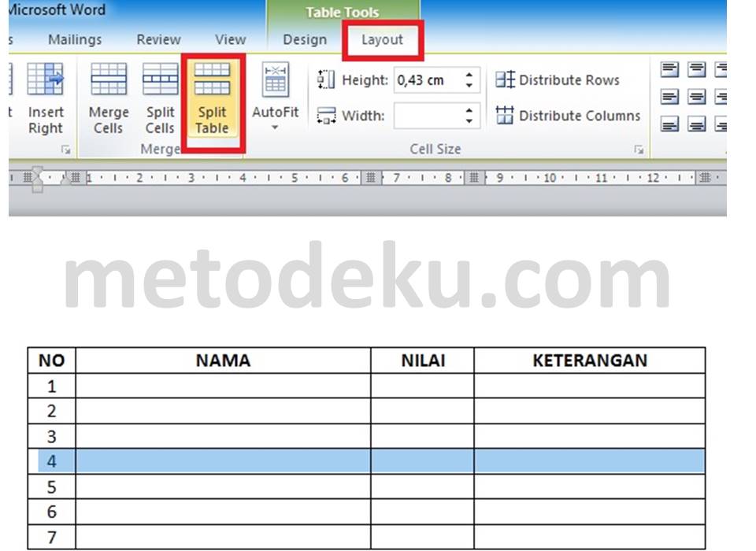Open the Rows & Columns dialog launcher
This screenshot has width=756, height=551.
66,150
